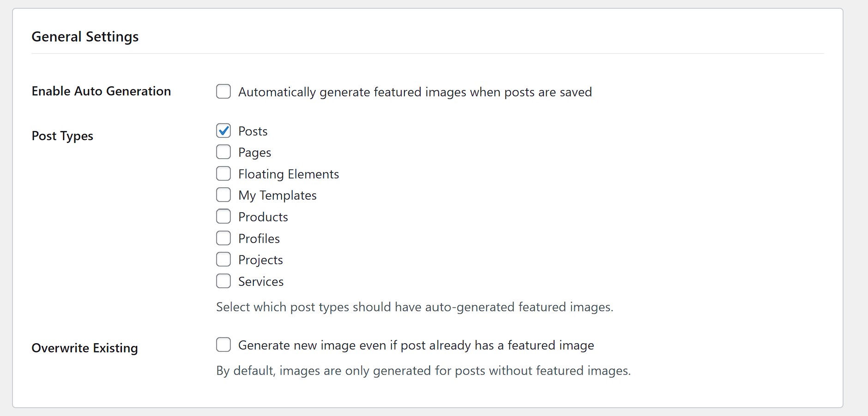The image size is (868, 416).
Task: Click the 'My Templates' label text
Action: pyautogui.click(x=277, y=196)
